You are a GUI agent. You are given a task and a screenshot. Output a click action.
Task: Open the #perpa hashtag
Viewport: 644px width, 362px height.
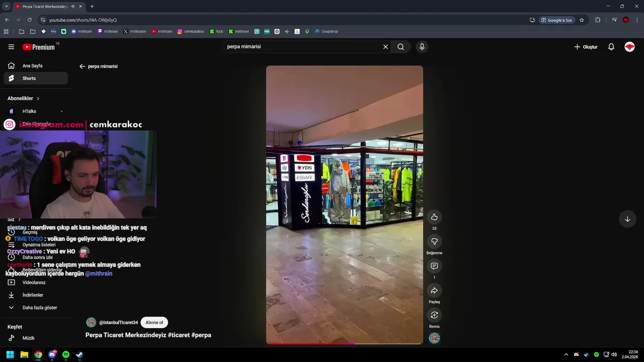201,335
